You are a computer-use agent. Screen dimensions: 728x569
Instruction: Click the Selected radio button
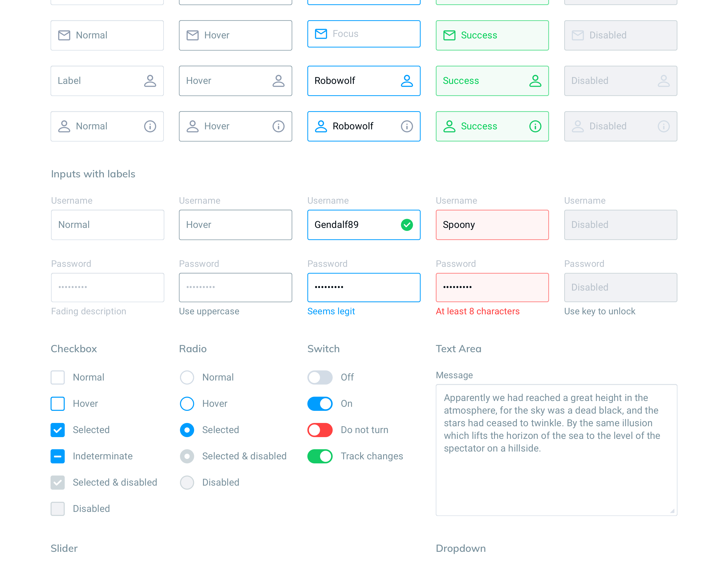[x=187, y=430]
